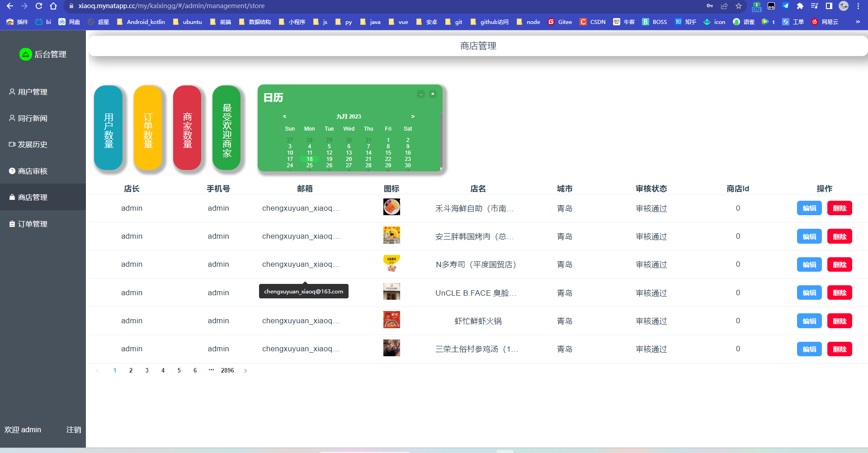Click the yellow 订单数量 card
Screen dimensions: 868x453
pyautogui.click(x=148, y=128)
